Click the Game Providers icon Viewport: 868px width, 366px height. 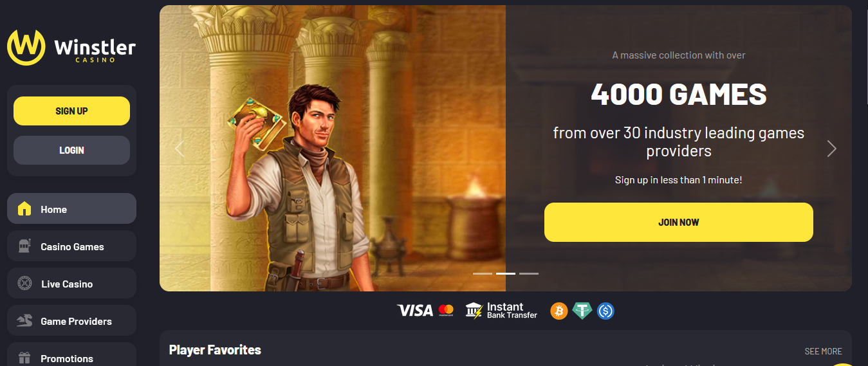click(24, 321)
